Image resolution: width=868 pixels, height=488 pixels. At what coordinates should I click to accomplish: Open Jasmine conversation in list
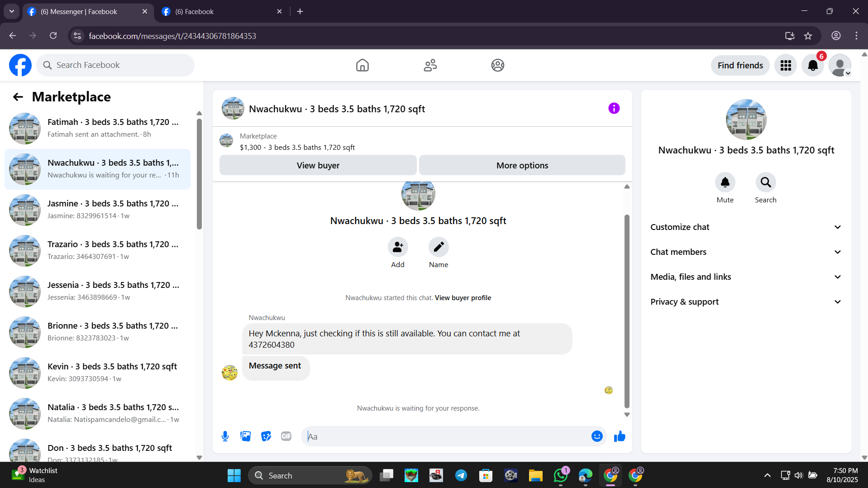[97, 210]
